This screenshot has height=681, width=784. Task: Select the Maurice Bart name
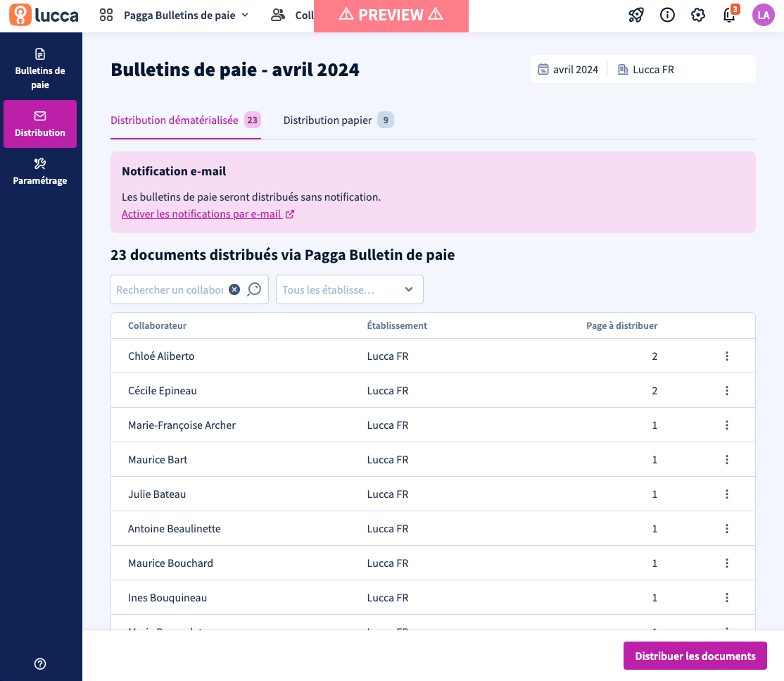click(158, 460)
